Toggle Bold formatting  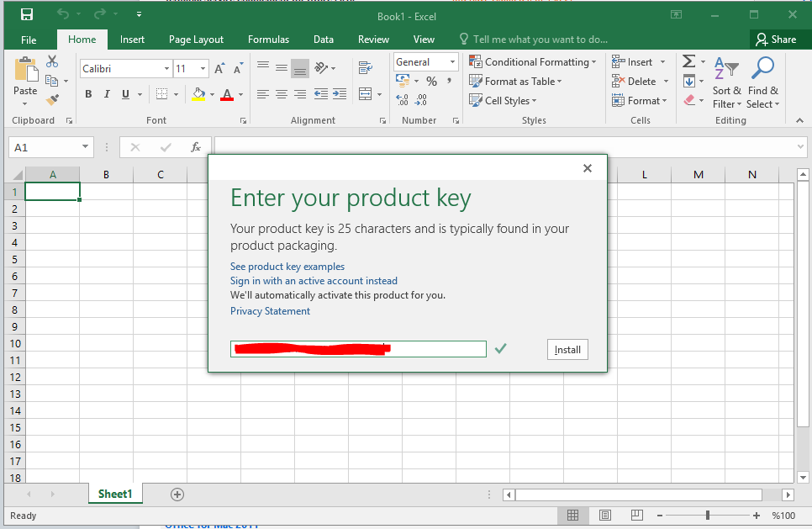pyautogui.click(x=88, y=94)
